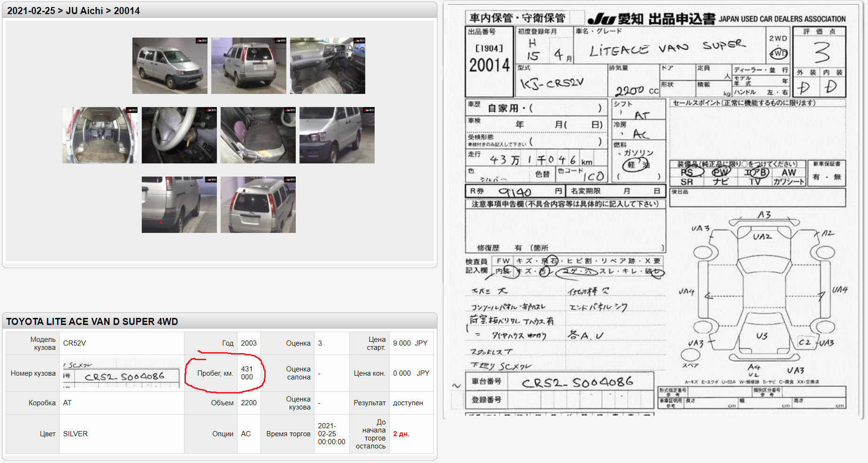Click the Время торгов label

pyautogui.click(x=288, y=434)
